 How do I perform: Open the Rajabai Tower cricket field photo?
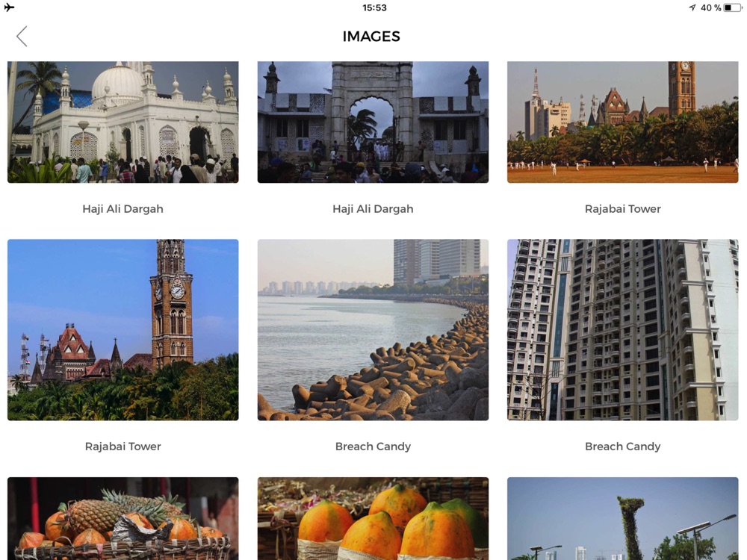coord(623,122)
